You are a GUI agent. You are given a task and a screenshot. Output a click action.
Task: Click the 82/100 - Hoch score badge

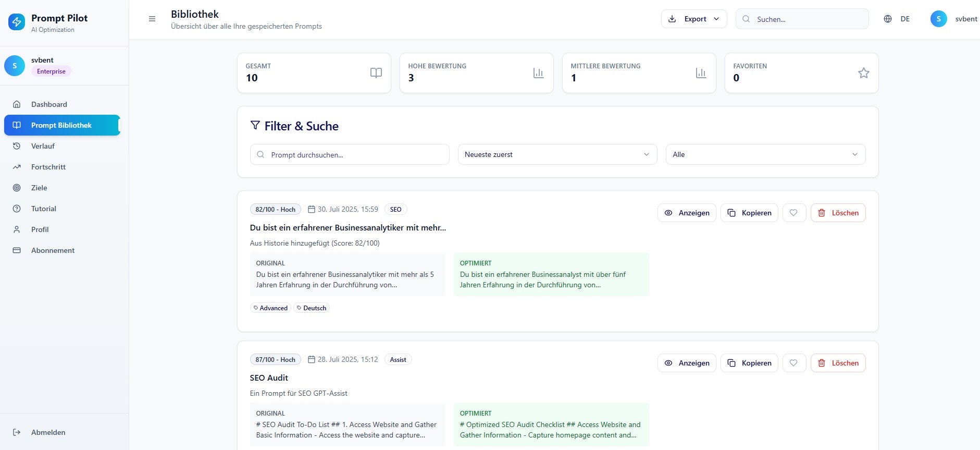pyautogui.click(x=276, y=209)
